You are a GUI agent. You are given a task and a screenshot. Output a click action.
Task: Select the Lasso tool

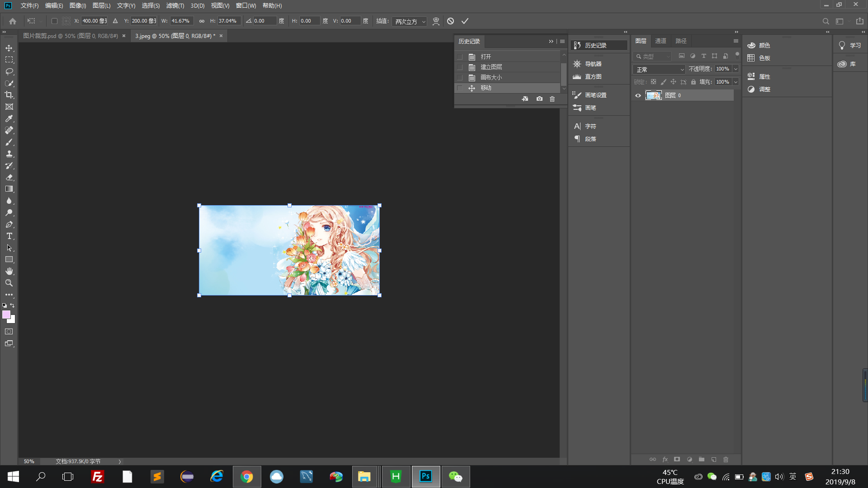point(9,71)
